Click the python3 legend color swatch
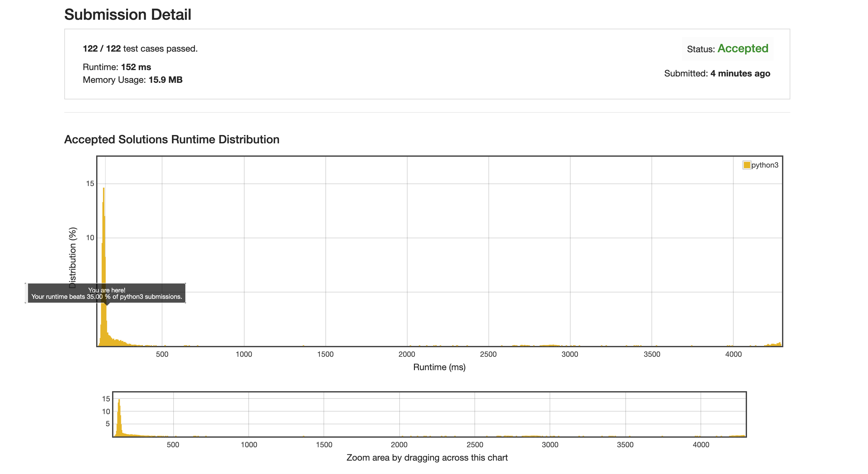Image resolution: width=868 pixels, height=474 pixels. point(747,165)
